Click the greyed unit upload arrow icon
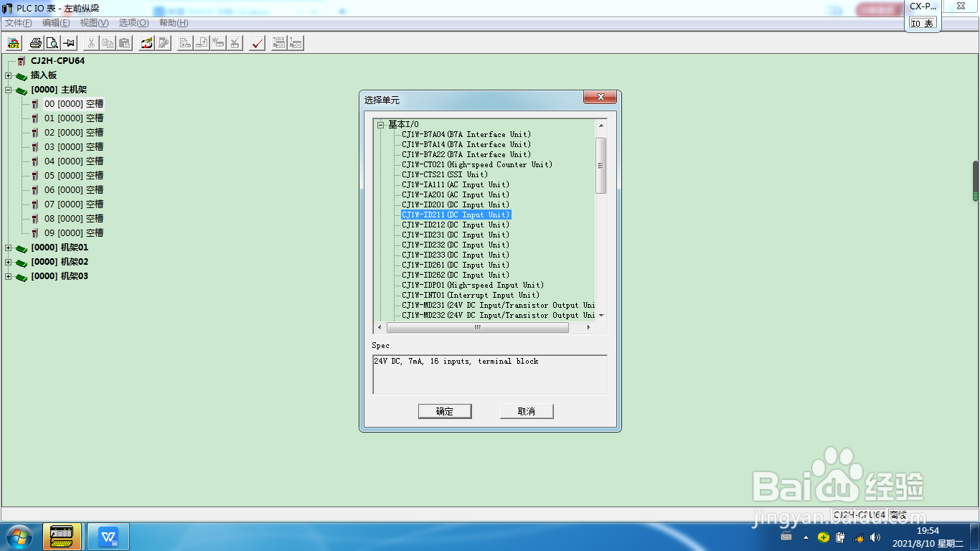 202,43
